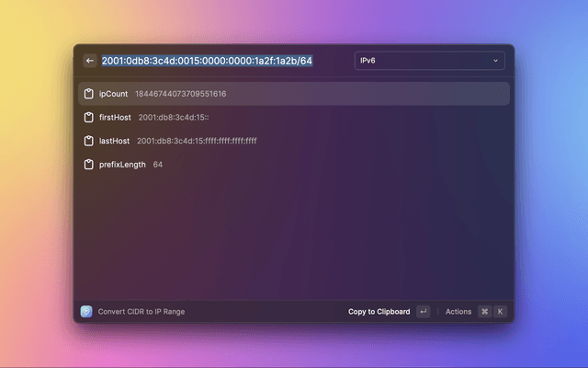Click the extension icon in the bottom bar
This screenshot has width=588, height=368.
point(86,312)
